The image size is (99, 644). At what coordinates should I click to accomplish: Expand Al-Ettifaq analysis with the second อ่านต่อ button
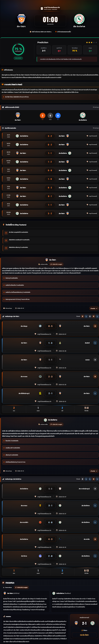click(x=94, y=471)
